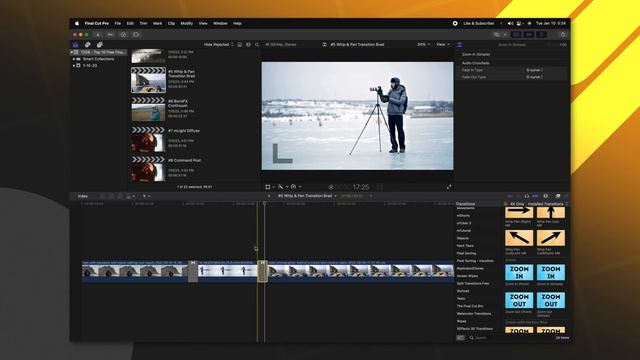Click the Keyword Editor key icon

coord(110,35)
